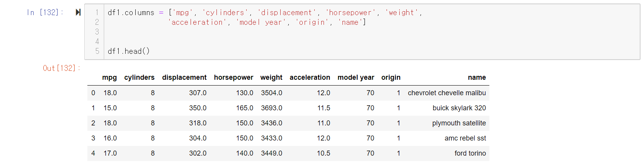Click inside the df1.columns code line
The width and height of the screenshot is (644, 168).
265,12
